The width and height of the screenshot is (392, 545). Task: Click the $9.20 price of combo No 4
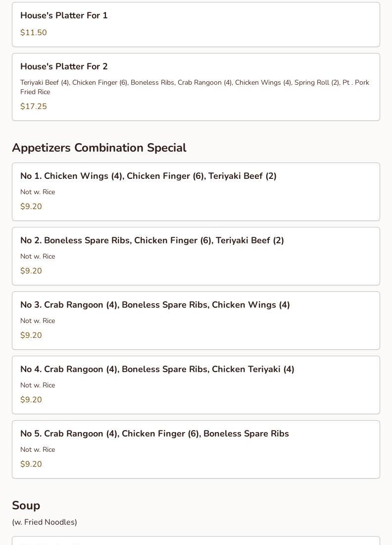[31, 400]
